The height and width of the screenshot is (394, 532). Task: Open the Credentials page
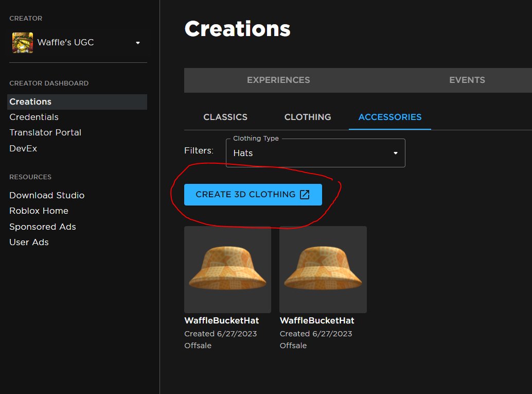33,117
